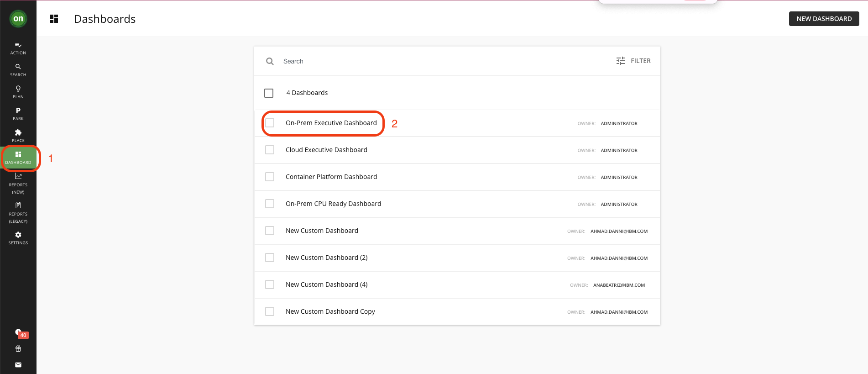Click ADMINISTRATOR owner of Container Platform Dashboard
Image resolution: width=868 pixels, height=374 pixels.
coord(619,177)
